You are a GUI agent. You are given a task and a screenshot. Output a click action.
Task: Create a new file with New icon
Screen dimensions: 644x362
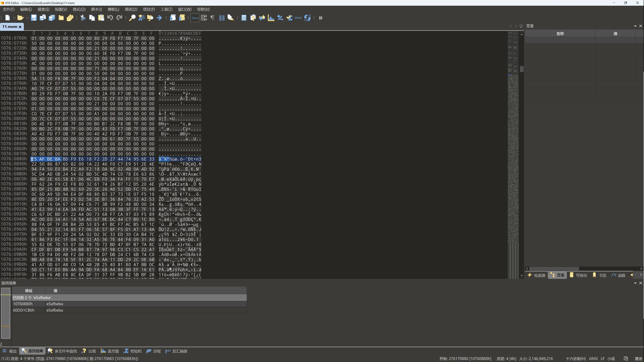point(8,18)
